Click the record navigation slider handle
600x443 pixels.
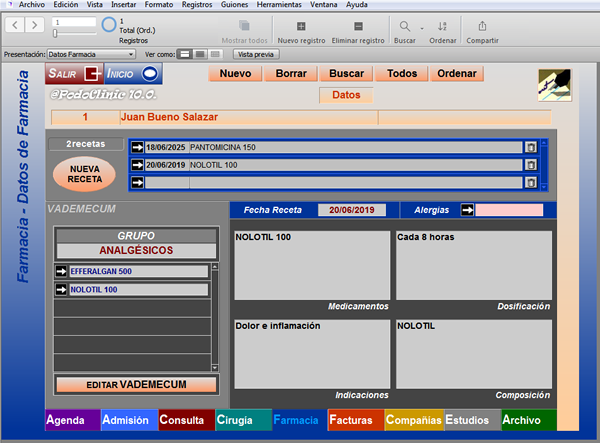pos(55,34)
